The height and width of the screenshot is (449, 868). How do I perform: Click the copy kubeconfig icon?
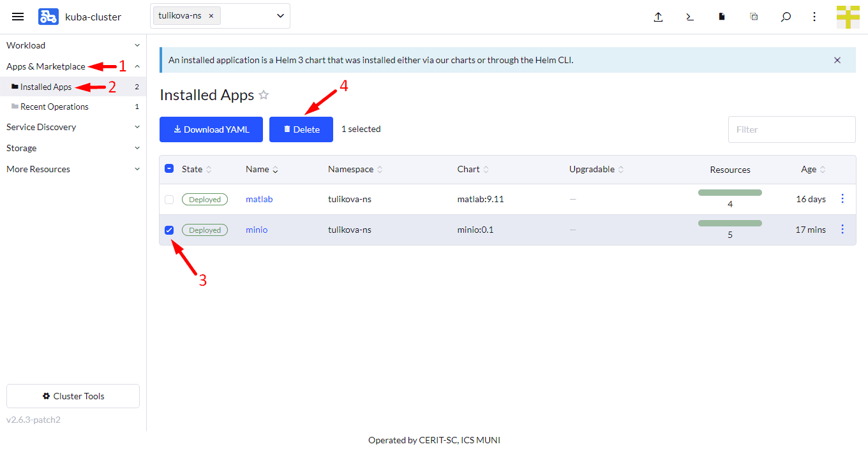(754, 17)
